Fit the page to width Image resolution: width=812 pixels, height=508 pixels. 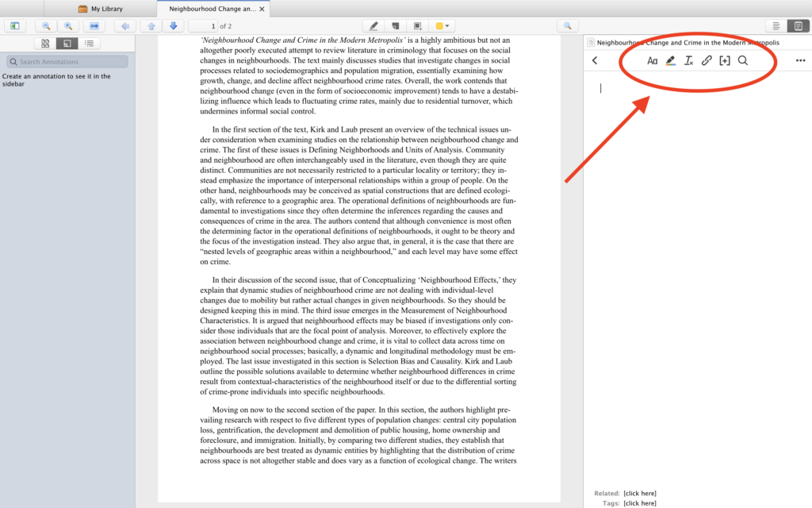94,26
